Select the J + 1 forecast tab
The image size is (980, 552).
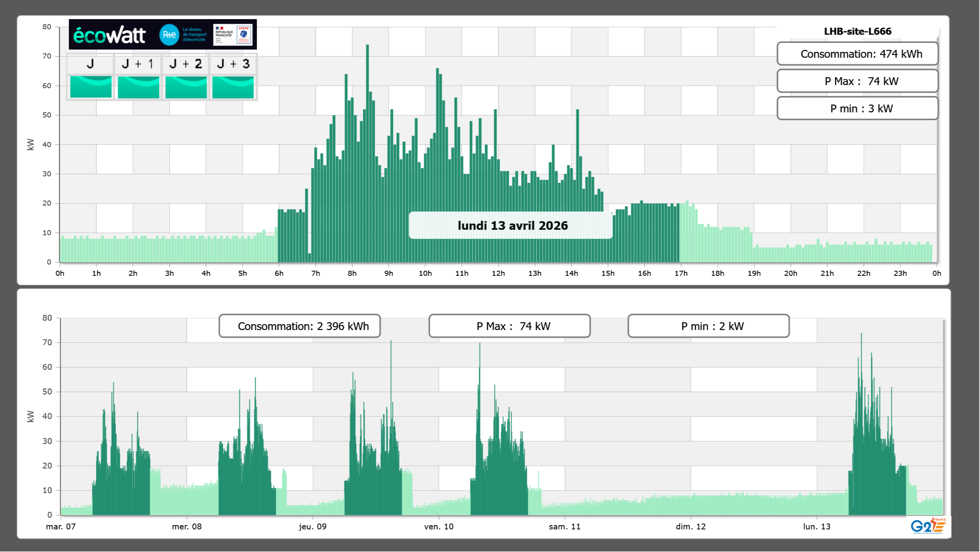point(138,64)
